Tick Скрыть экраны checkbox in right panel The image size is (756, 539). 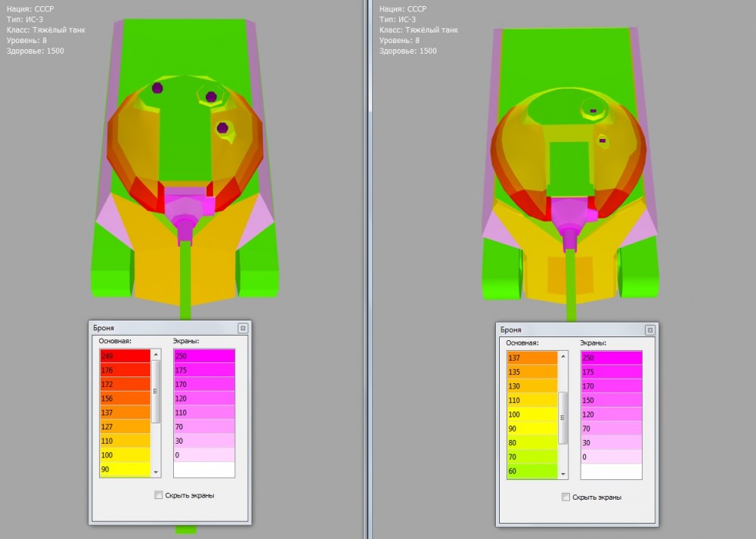[x=566, y=497]
